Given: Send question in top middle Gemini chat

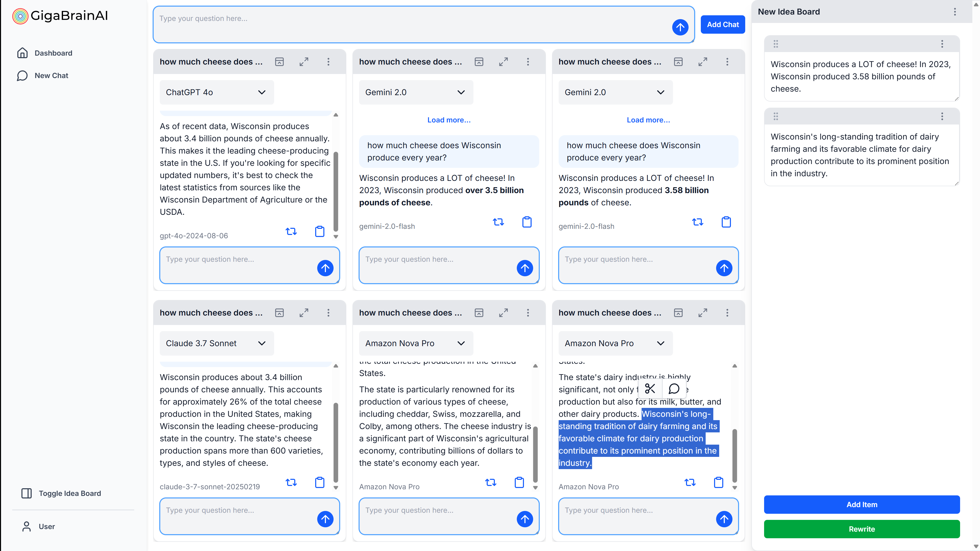Looking at the screenshot, I should tap(525, 268).
